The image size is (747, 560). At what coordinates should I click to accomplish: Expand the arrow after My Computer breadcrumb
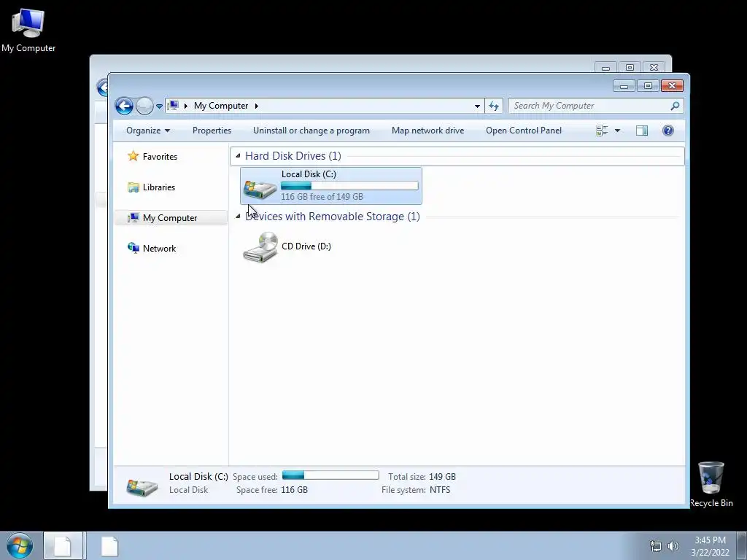click(x=256, y=106)
